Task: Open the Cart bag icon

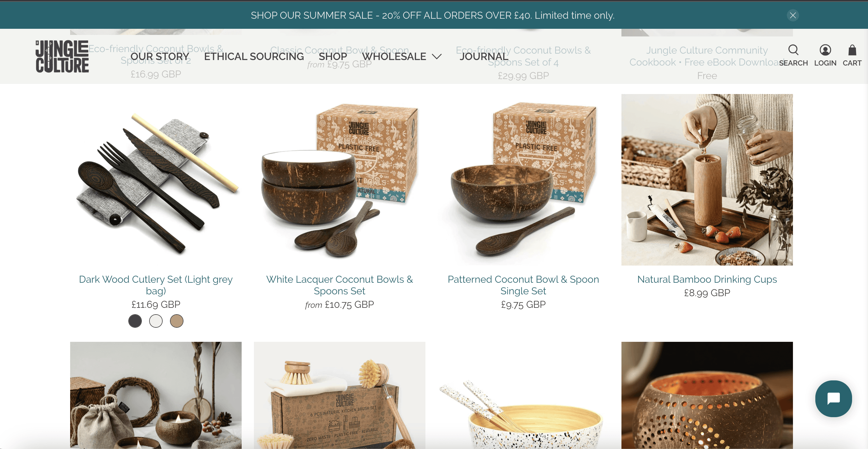Action: pyautogui.click(x=852, y=50)
